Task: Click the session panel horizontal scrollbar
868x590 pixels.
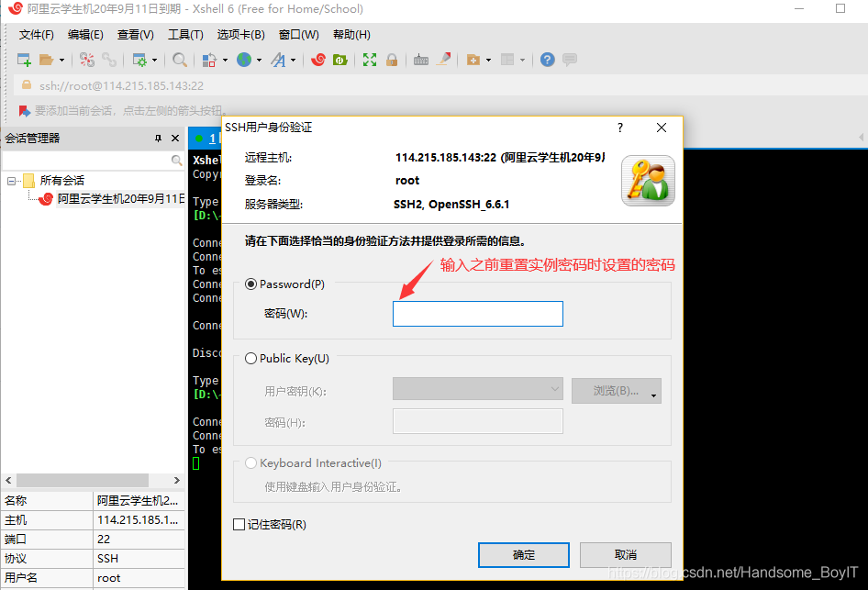Action: coord(83,480)
